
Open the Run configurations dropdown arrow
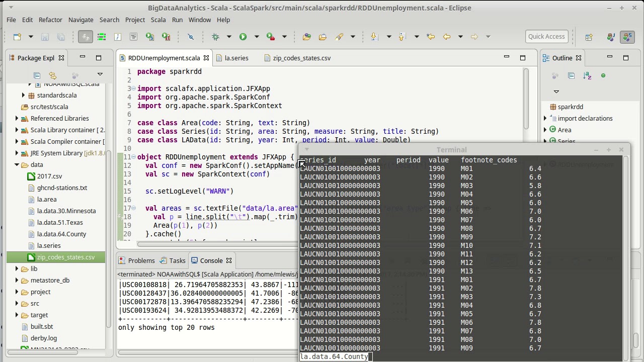tap(256, 37)
